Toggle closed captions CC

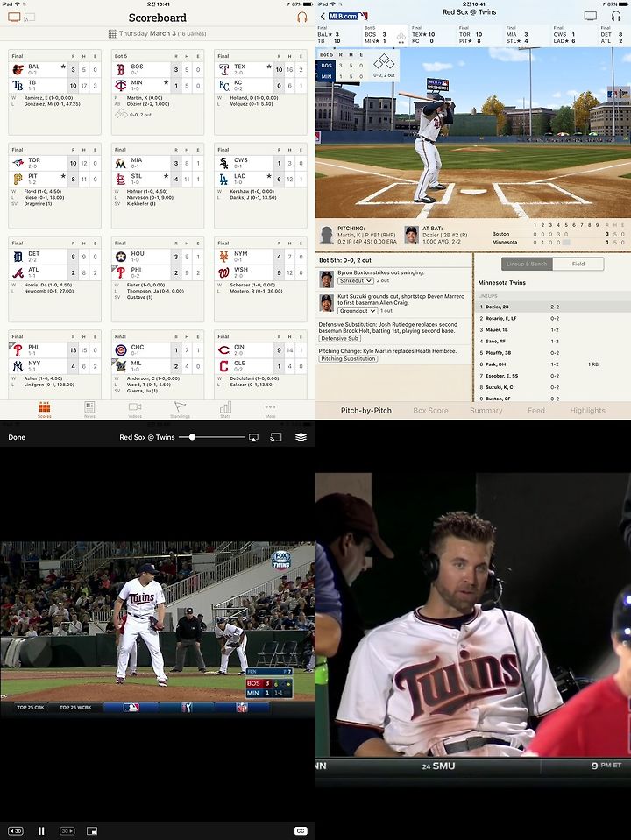301,831
